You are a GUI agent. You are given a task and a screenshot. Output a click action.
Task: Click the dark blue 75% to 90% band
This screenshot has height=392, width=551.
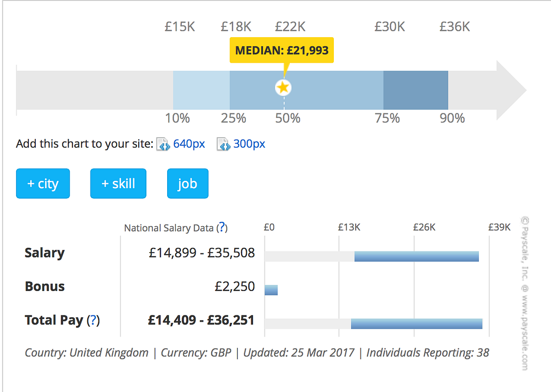tap(416, 90)
